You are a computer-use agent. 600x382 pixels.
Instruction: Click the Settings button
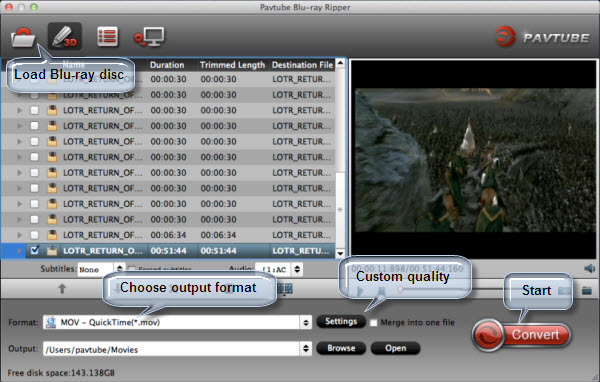341,321
